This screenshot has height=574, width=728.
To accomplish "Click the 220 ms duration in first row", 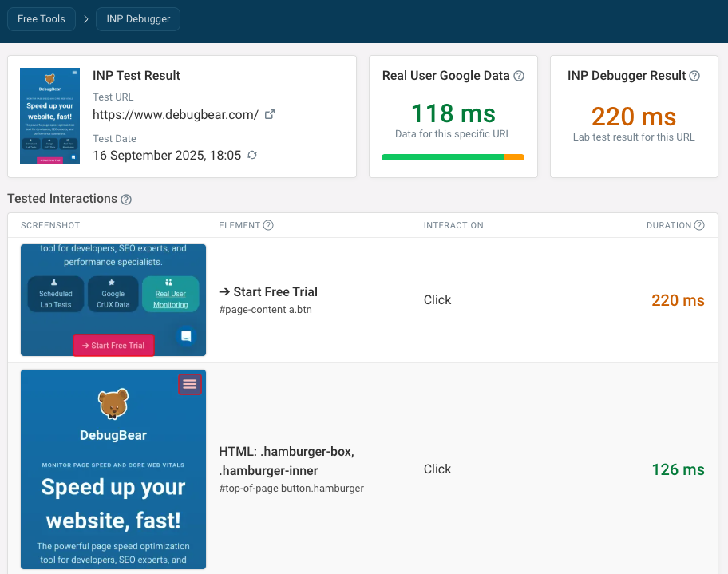I will pyautogui.click(x=678, y=300).
